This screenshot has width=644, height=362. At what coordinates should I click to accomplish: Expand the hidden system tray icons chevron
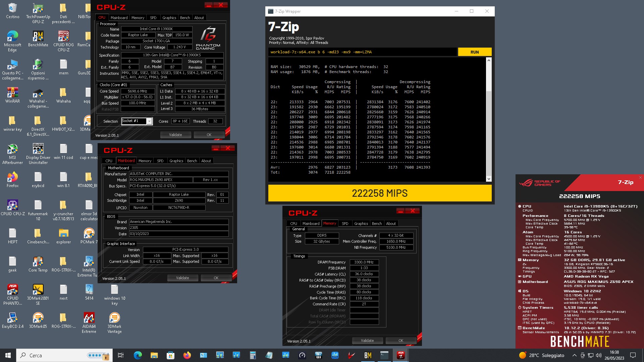pos(574,355)
